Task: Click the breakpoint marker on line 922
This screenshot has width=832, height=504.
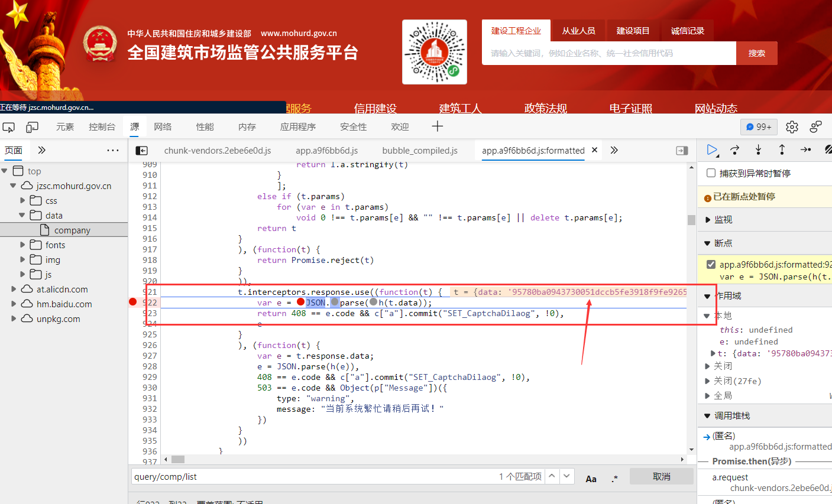Action: coord(133,302)
